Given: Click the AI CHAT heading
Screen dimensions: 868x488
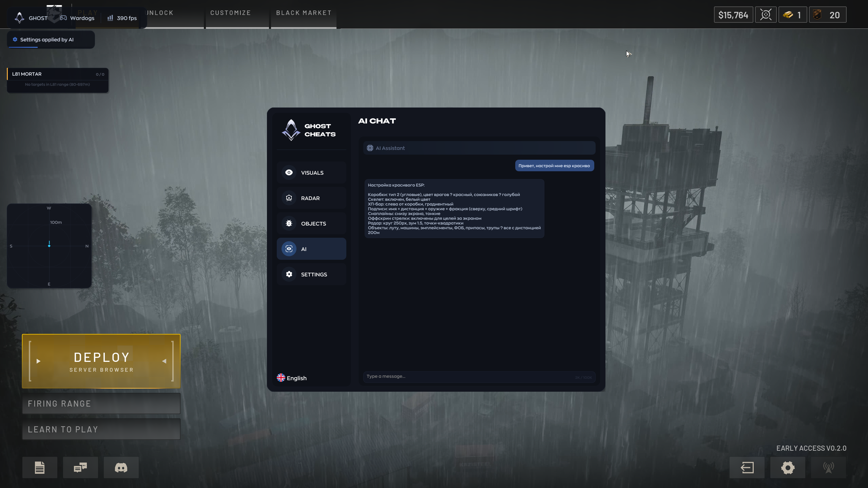Looking at the screenshot, I should click(377, 121).
